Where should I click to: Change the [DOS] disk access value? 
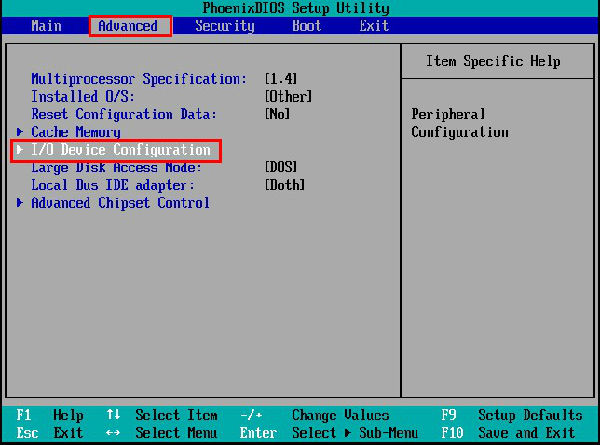coord(281,167)
